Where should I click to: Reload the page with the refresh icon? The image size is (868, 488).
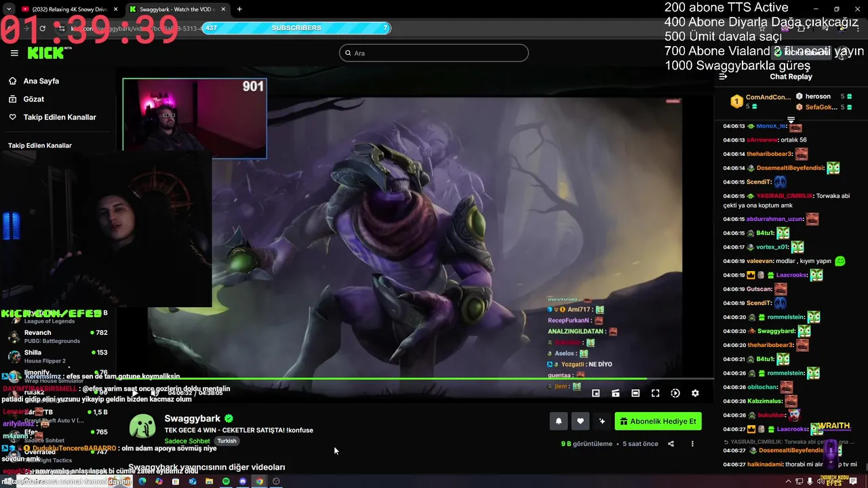pos(42,28)
